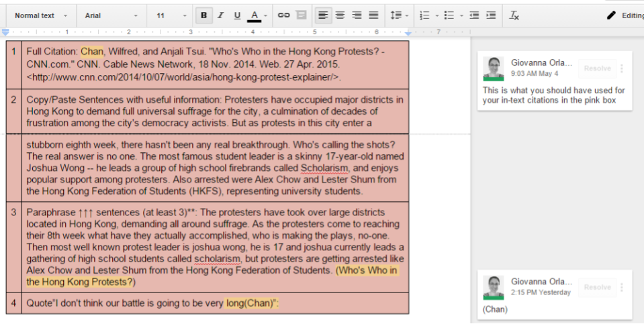Click the left indent marker on the ruler
This screenshot has width=644, height=324.
click(5, 32)
